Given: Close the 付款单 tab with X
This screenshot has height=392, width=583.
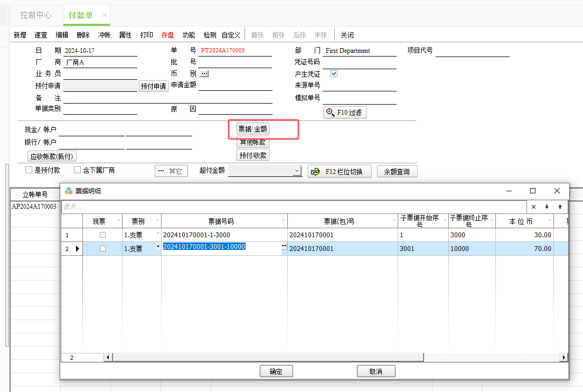Looking at the screenshot, I should coord(105,15).
